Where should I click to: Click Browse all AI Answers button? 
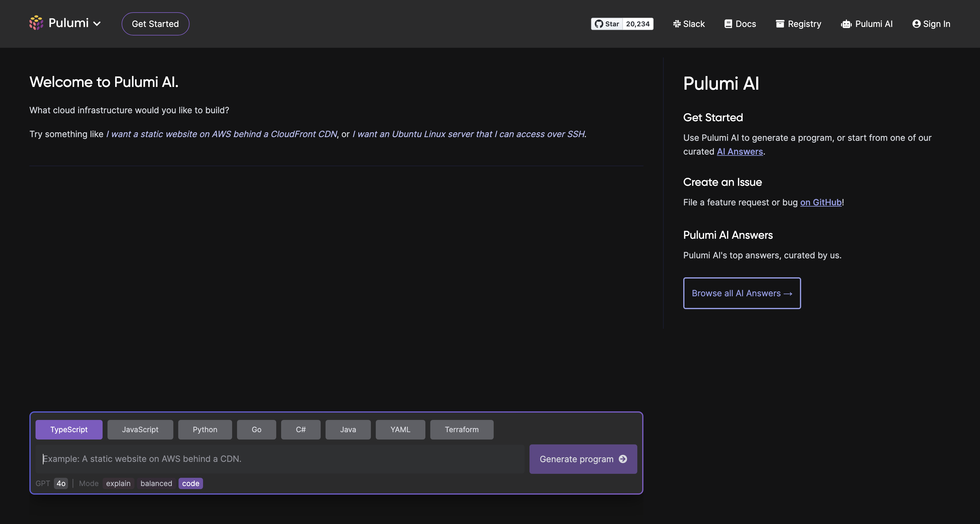point(742,293)
